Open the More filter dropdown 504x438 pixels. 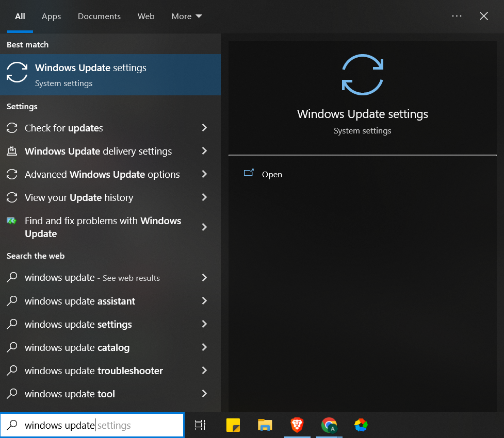click(x=186, y=16)
